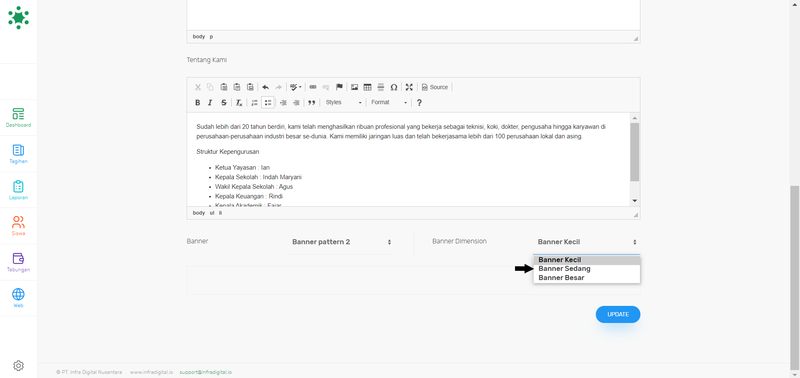Viewport: 800px width, 378px height.
Task: Click the editor scrollbar up arrow
Action: click(635, 117)
